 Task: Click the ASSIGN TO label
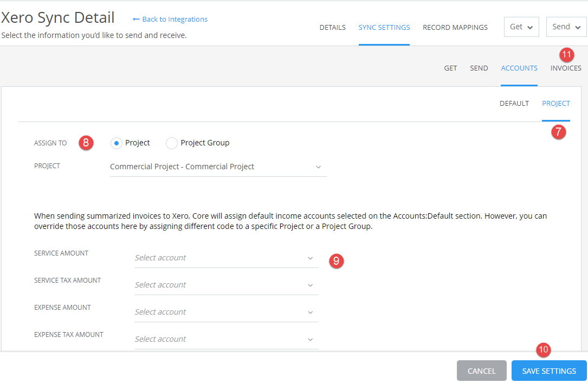[x=50, y=143]
